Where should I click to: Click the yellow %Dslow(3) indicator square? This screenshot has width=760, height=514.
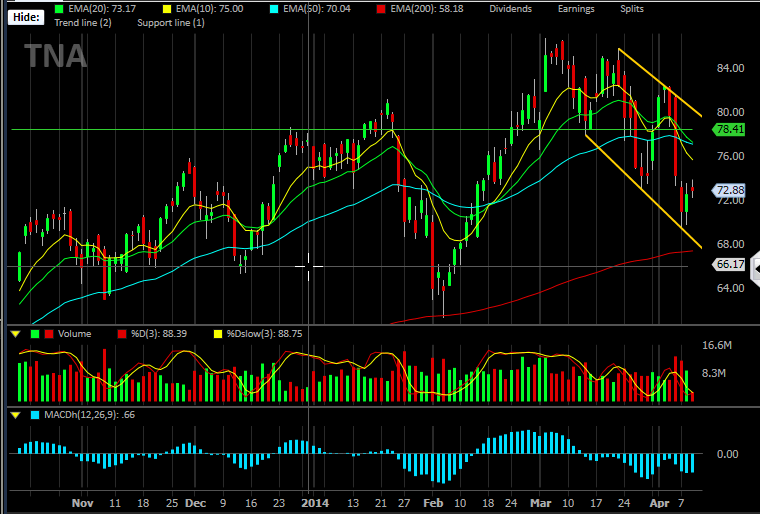(218, 334)
